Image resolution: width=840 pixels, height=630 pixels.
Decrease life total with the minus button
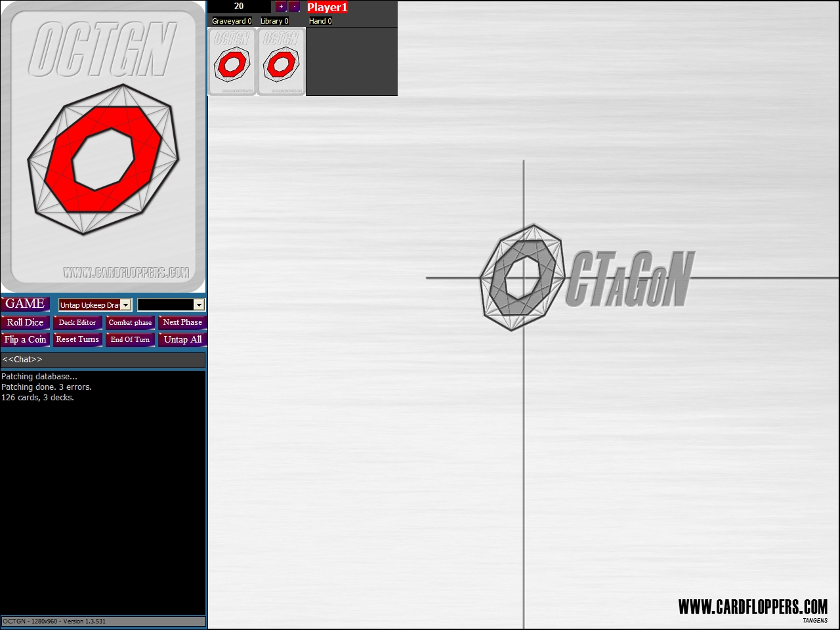click(294, 7)
